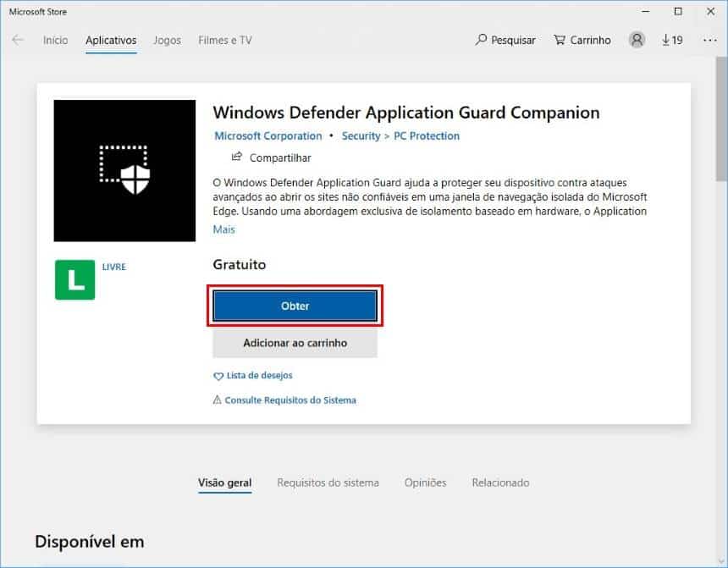Open the Security category link
Image resolution: width=728 pixels, height=568 pixels.
click(361, 135)
